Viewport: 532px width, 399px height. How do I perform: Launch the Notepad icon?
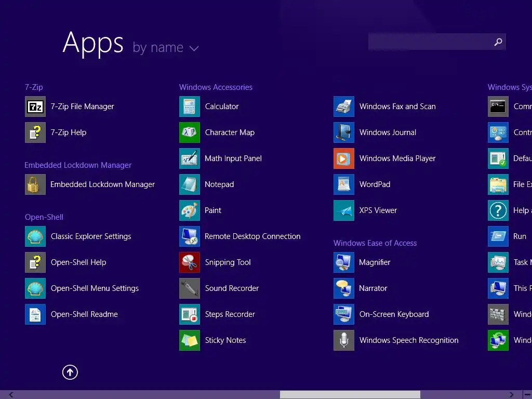(x=190, y=184)
